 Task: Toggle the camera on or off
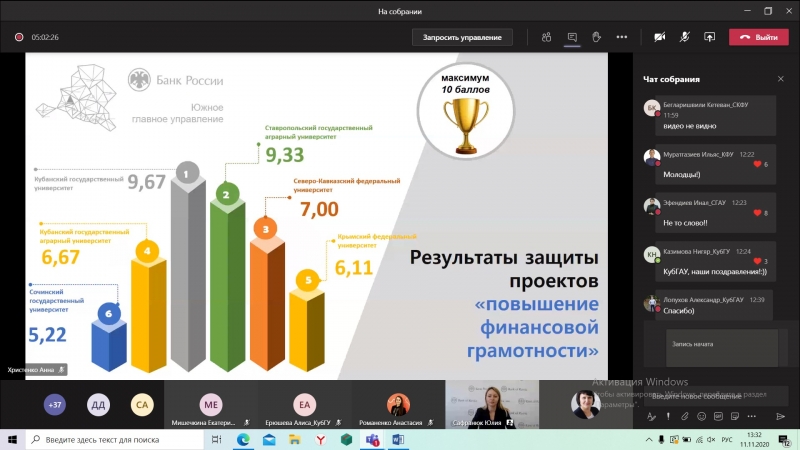click(x=660, y=37)
